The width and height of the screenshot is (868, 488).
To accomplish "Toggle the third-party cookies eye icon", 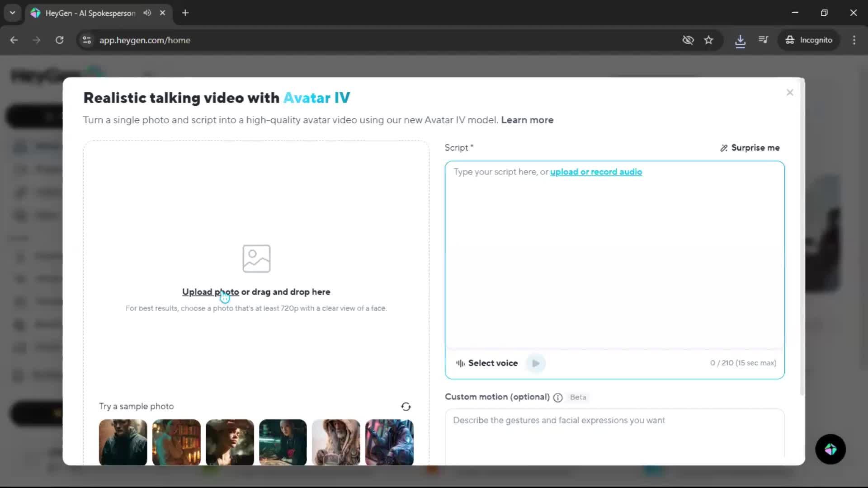I will click(688, 40).
